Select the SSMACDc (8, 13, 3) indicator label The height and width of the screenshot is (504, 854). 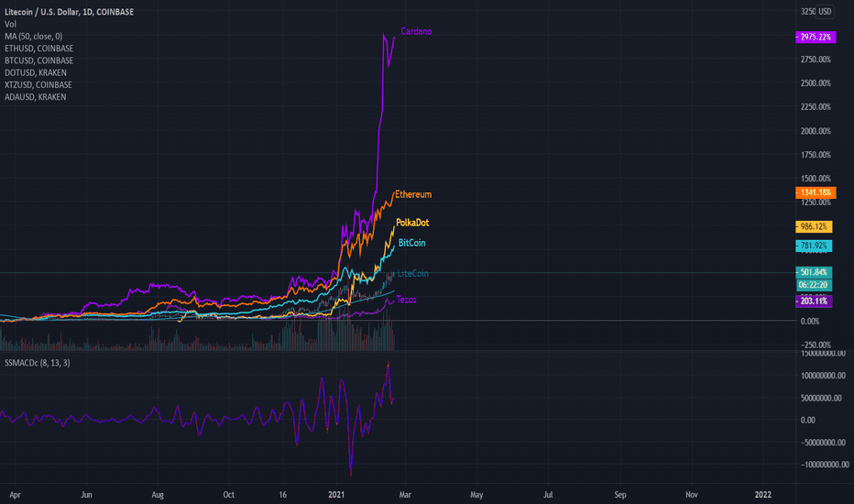(x=37, y=363)
